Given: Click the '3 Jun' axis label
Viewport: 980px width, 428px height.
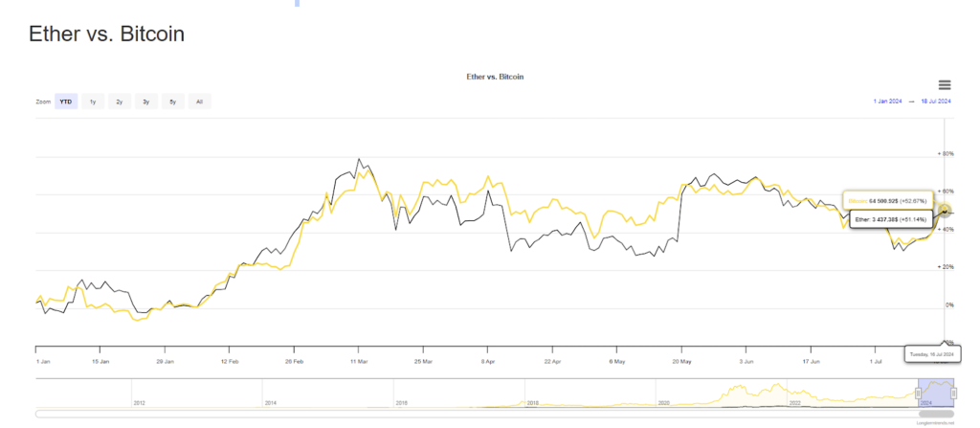Looking at the screenshot, I should 746,362.
